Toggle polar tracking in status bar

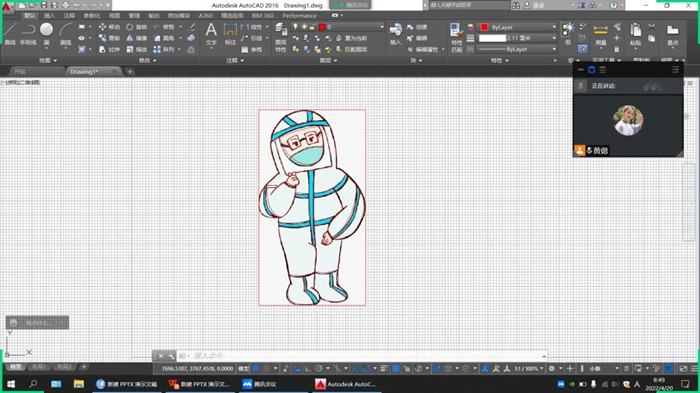(x=319, y=368)
